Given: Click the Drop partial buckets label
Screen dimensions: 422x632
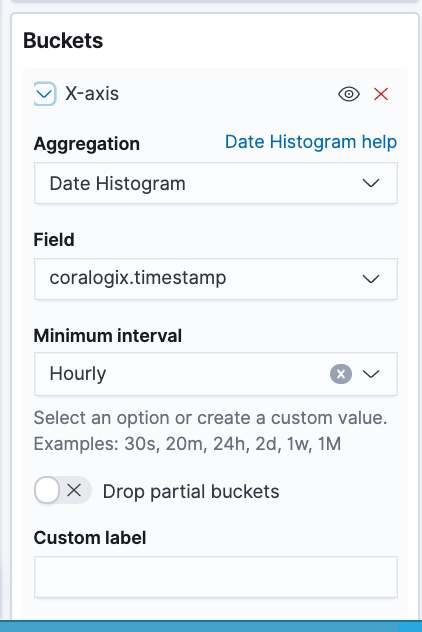Looking at the screenshot, I should click(x=191, y=491).
